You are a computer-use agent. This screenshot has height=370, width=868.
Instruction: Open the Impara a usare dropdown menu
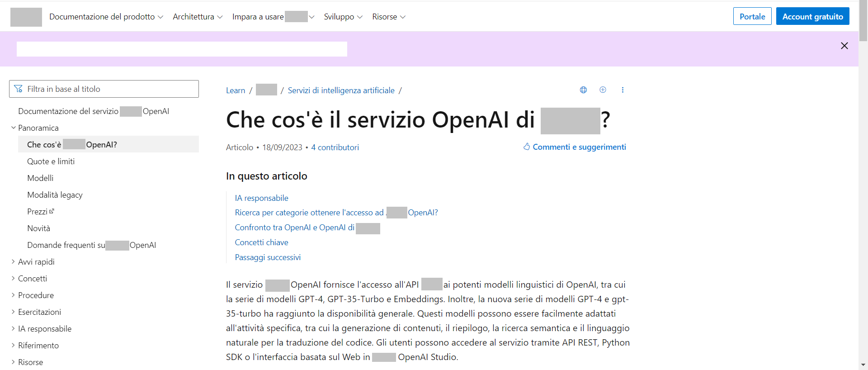tap(273, 17)
